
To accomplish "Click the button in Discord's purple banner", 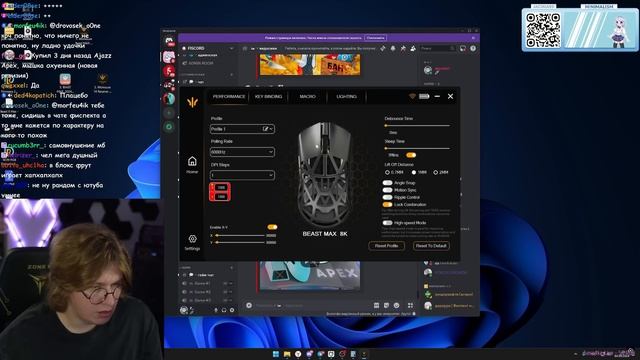I will tap(375, 38).
